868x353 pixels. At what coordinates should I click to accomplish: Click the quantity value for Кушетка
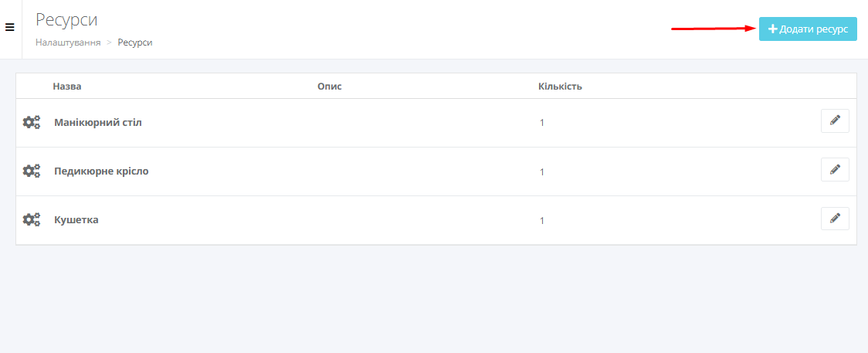click(542, 221)
